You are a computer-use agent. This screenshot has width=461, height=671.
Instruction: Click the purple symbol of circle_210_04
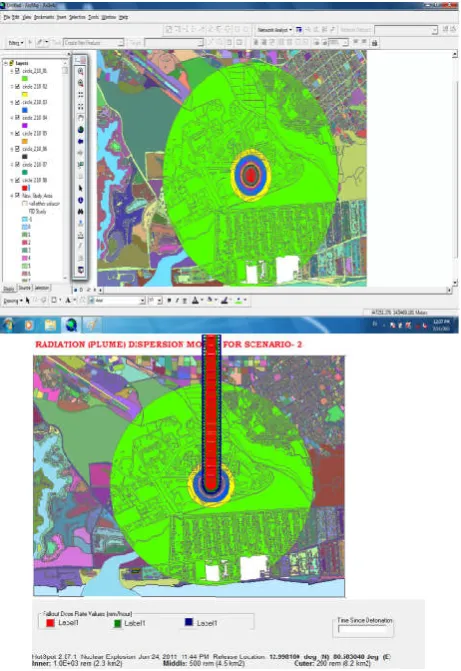[25, 125]
